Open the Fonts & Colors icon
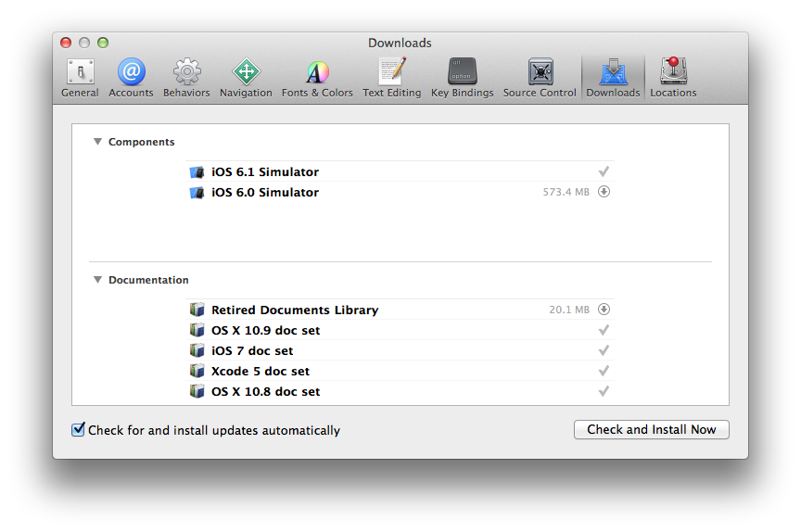The height and width of the screenshot is (532, 801). (x=317, y=72)
